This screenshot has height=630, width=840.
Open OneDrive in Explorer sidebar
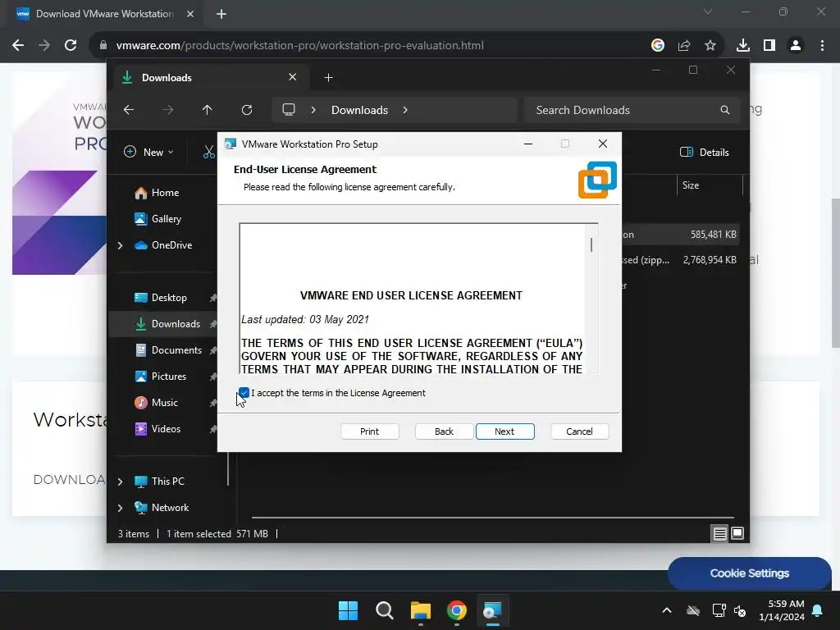[163, 244]
